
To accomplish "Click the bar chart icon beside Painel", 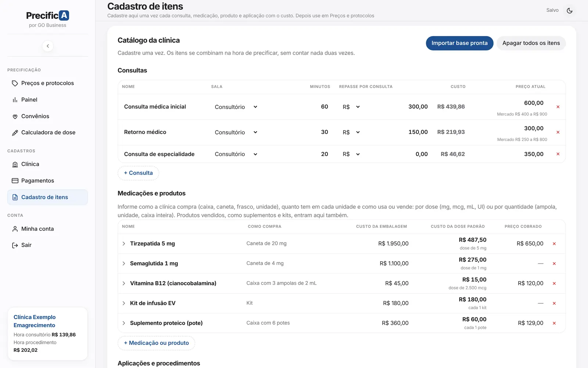I will click(x=15, y=100).
